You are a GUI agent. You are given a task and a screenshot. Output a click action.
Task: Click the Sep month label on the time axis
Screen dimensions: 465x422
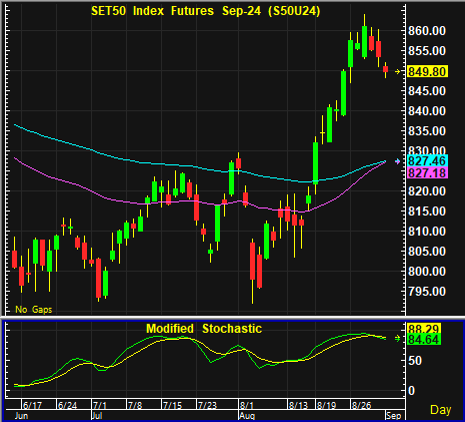coord(394,416)
